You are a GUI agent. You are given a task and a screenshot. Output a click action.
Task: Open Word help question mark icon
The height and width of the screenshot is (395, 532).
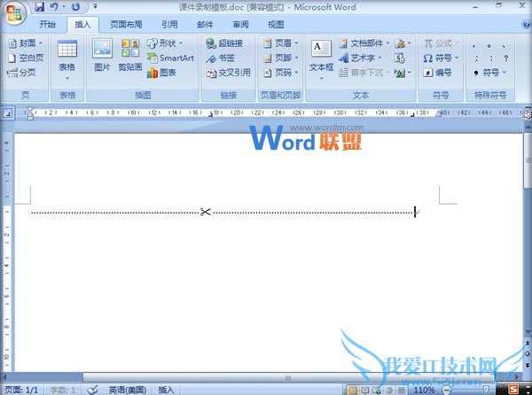pos(526,25)
